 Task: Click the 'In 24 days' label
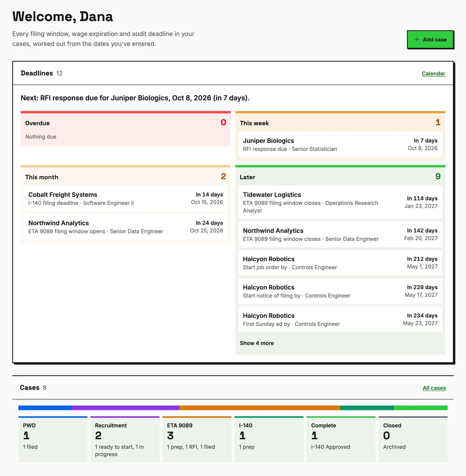click(x=209, y=223)
